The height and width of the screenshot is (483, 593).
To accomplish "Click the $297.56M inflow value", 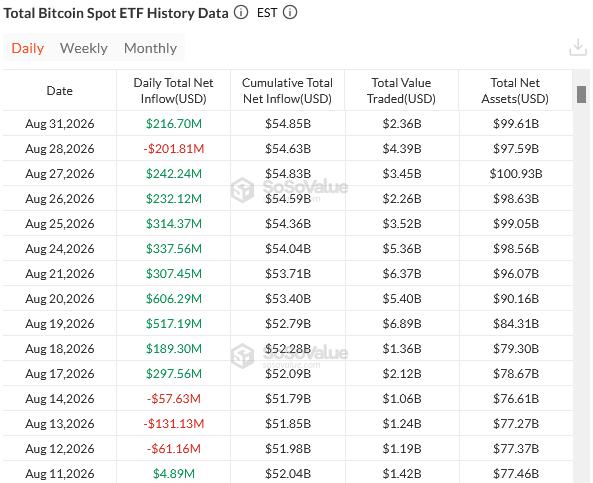I will tap(174, 373).
